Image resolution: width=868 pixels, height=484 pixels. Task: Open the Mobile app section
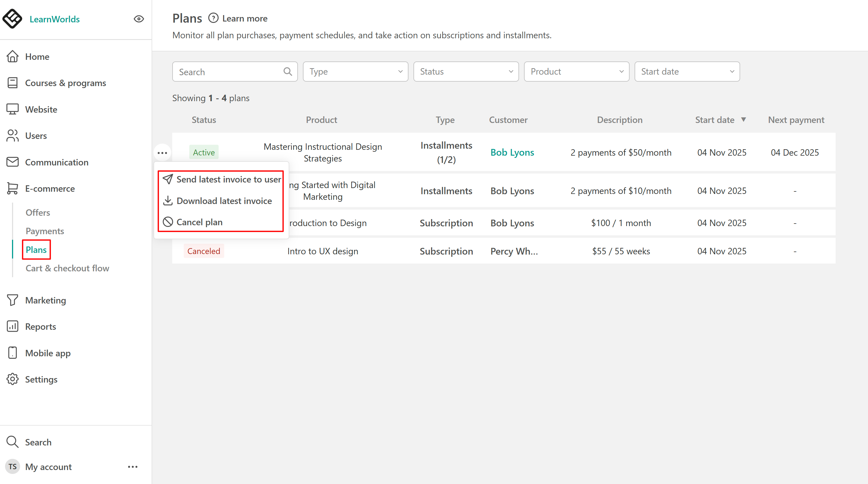coord(48,353)
